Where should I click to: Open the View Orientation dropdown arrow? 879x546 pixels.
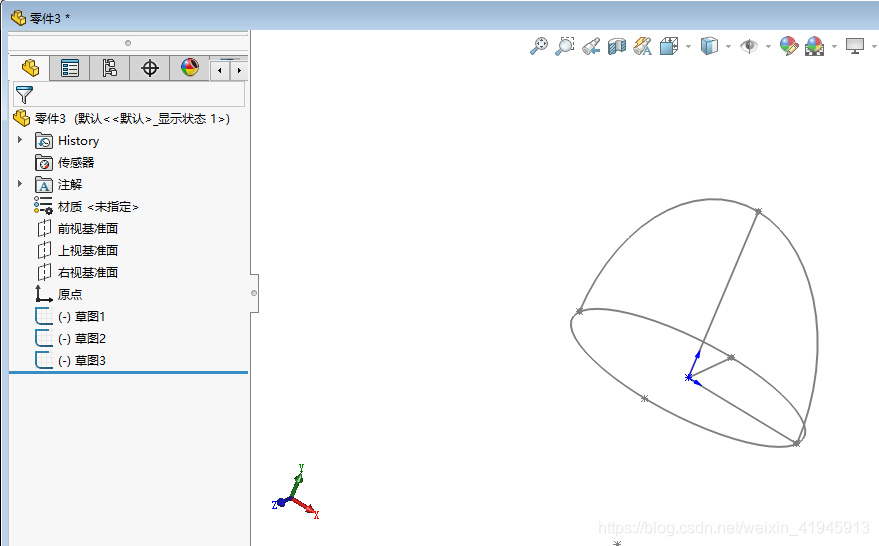[688, 47]
